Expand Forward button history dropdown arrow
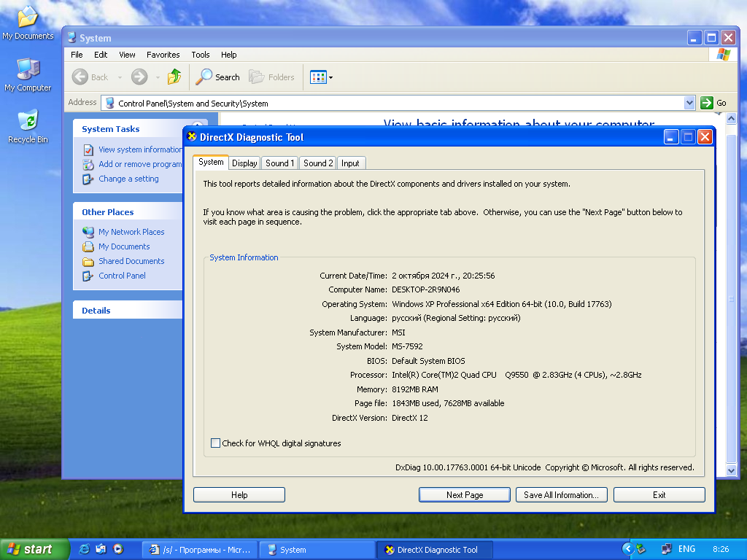This screenshot has height=560, width=747. pos(158,77)
